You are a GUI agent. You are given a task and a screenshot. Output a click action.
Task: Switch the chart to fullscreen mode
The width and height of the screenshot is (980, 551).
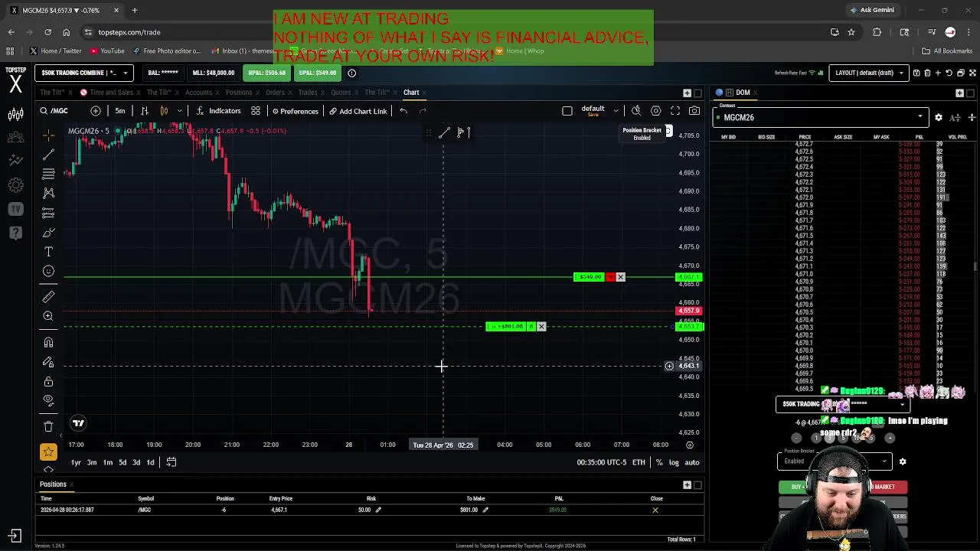[x=675, y=111]
